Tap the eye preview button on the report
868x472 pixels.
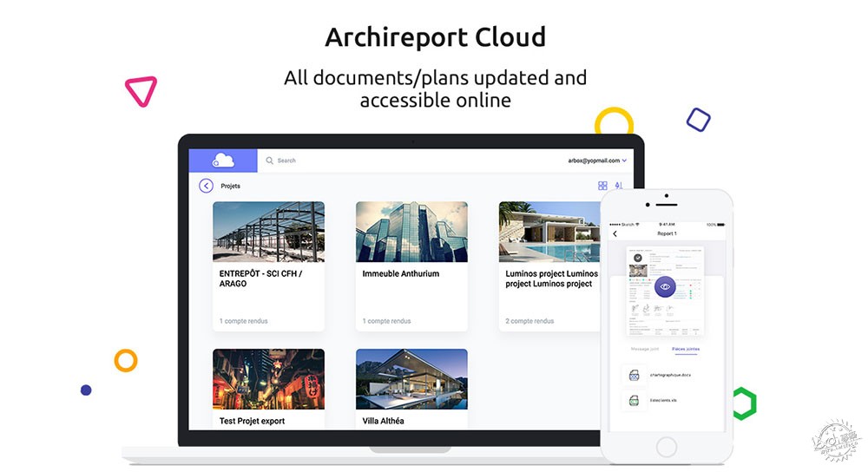click(665, 286)
